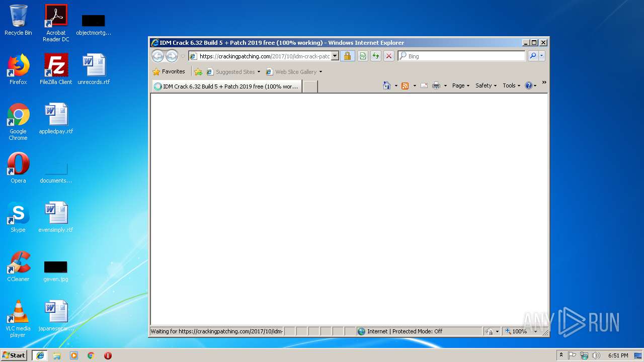The height and width of the screenshot is (362, 644).
Task: Select the IDM Crack 6.32 tab
Action: coord(227,86)
